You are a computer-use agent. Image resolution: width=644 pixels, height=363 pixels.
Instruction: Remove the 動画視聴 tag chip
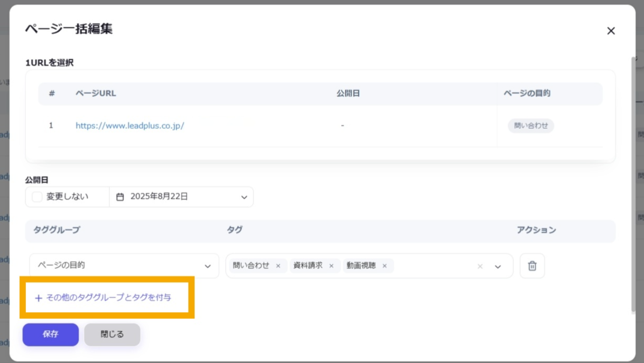tap(384, 266)
